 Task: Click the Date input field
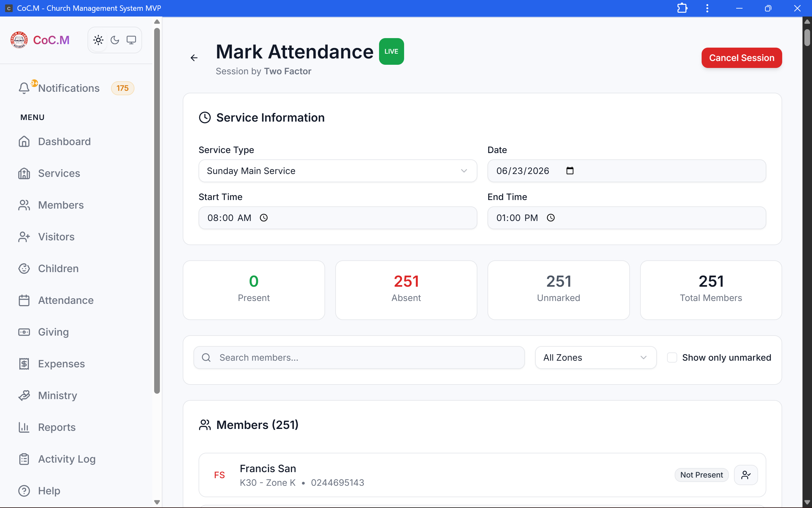[626, 171]
